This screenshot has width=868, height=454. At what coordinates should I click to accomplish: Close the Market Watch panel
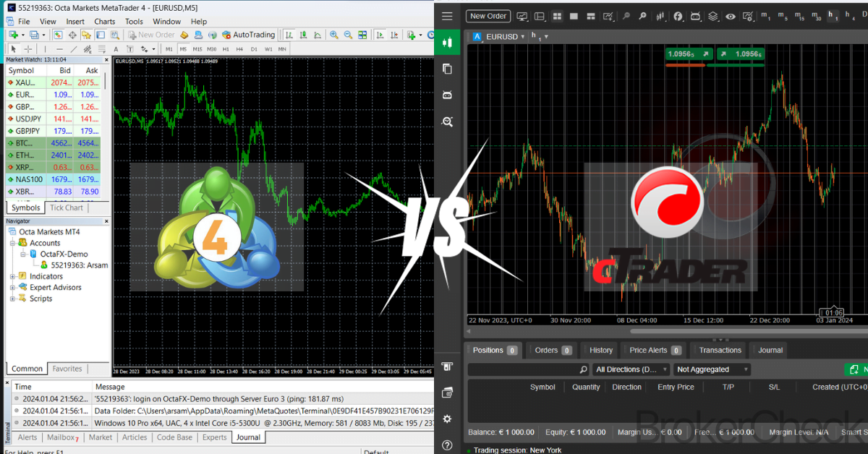pyautogui.click(x=107, y=59)
